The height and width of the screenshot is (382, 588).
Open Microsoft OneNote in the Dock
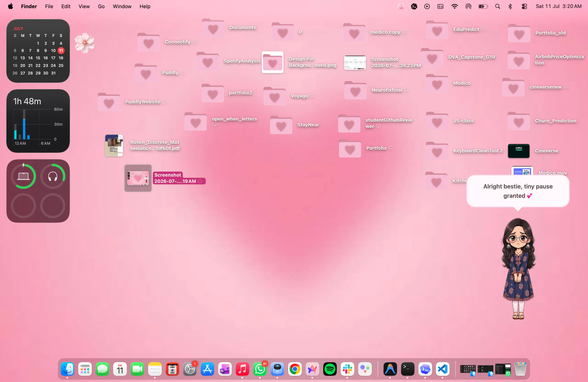point(225,369)
